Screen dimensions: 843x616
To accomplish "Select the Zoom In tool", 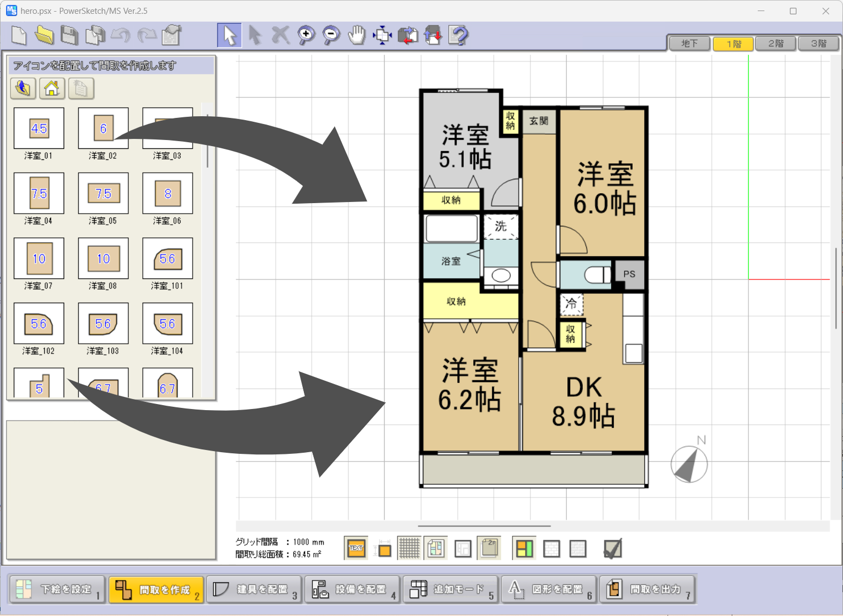I will point(305,35).
